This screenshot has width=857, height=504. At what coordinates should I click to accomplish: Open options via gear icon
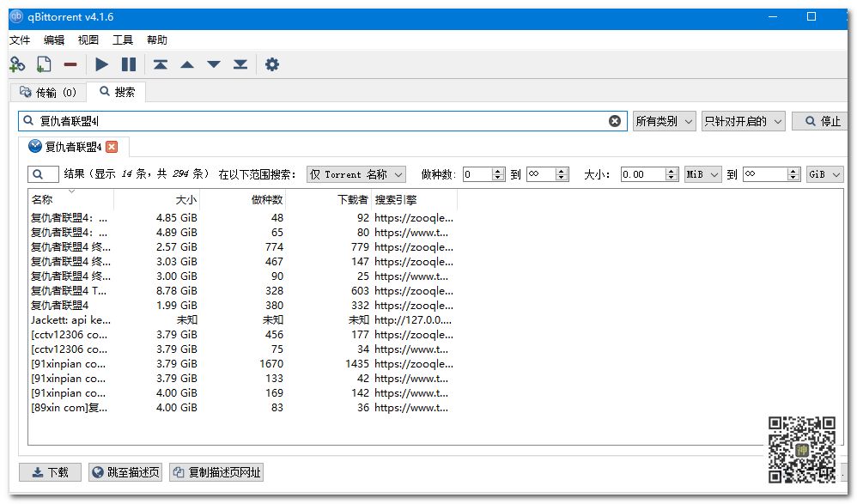click(x=271, y=64)
